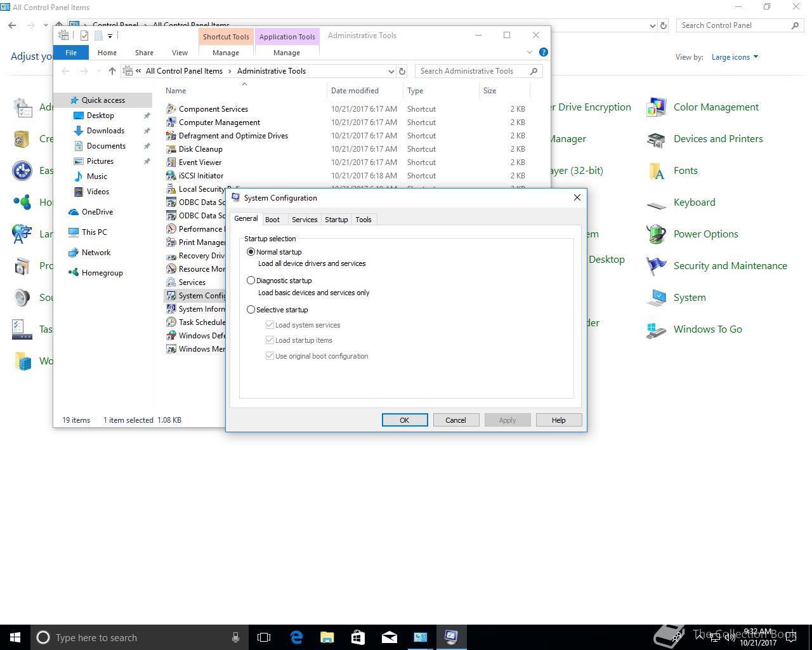
Task: Select This PC in navigation pane
Action: 95,232
